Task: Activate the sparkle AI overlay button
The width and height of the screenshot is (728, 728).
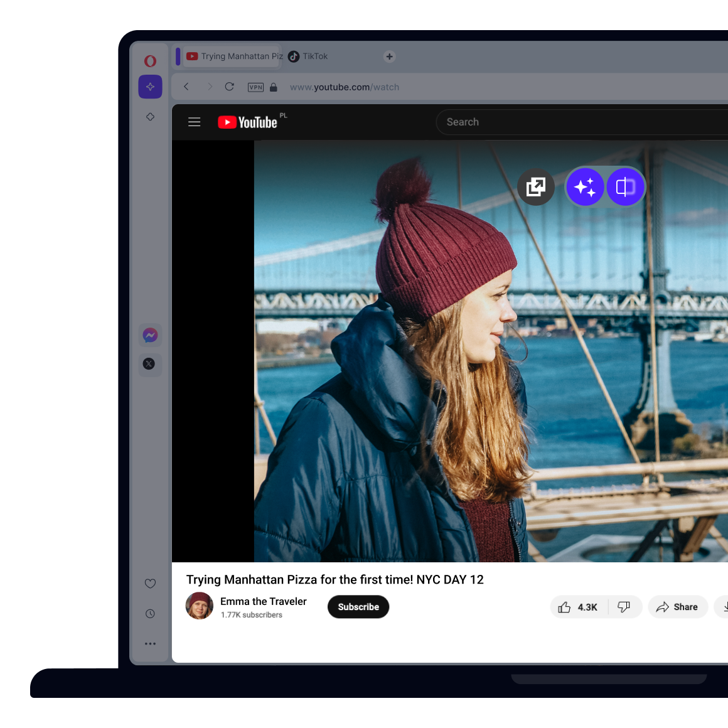Action: [x=585, y=186]
